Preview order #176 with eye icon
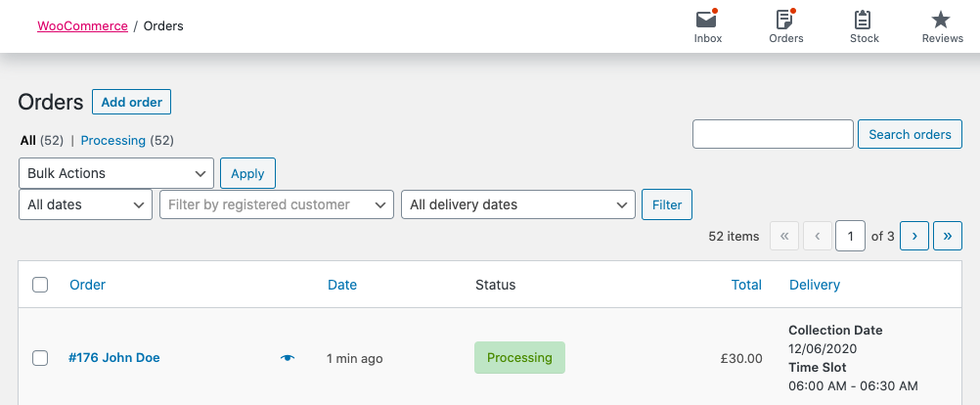980x405 pixels. click(x=287, y=358)
